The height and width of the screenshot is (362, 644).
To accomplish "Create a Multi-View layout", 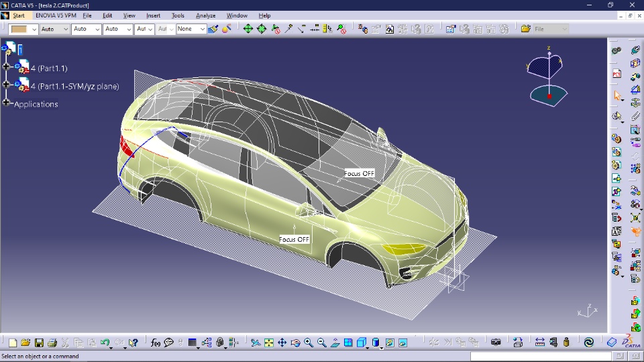I will click(x=348, y=343).
